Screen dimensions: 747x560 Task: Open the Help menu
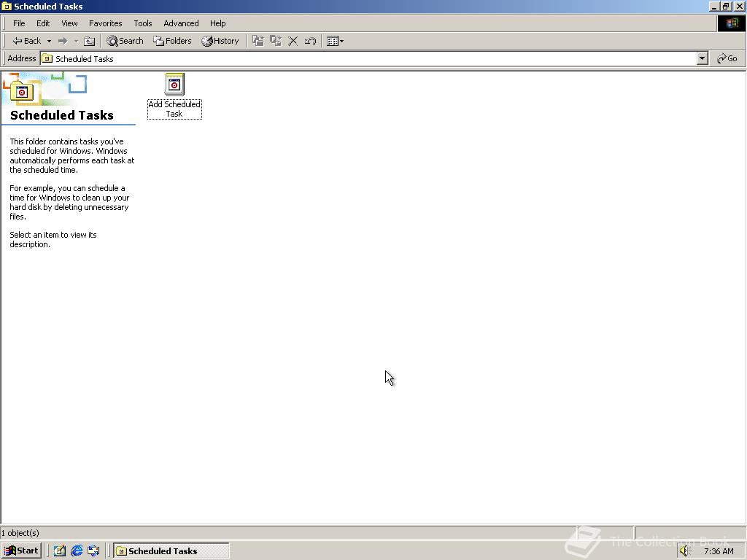point(217,23)
